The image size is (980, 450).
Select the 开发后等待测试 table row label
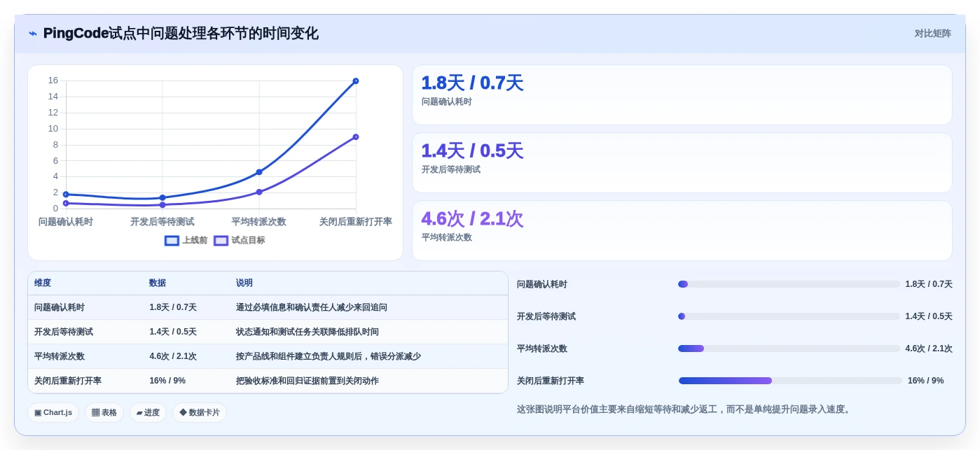click(x=64, y=332)
